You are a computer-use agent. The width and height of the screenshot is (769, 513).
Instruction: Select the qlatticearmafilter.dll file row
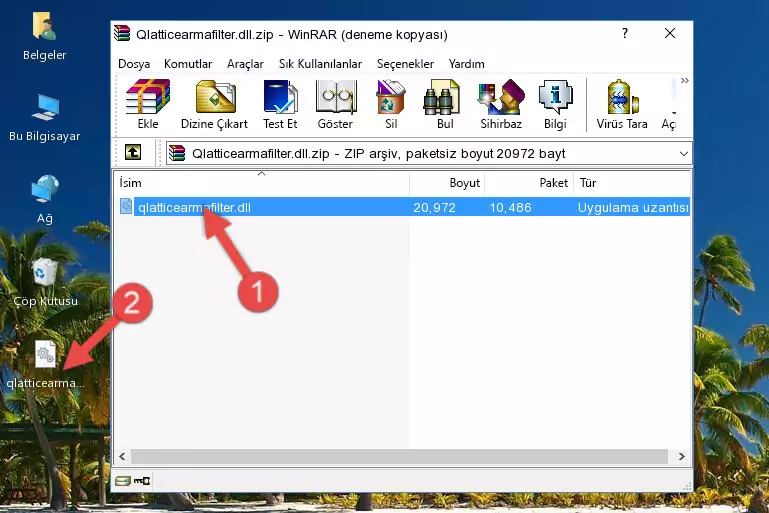click(404, 207)
